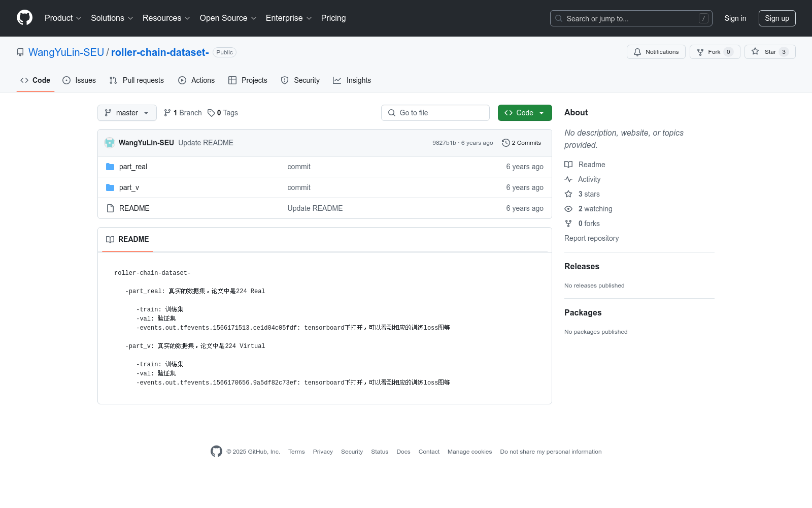Open the Product dropdown menu

pyautogui.click(x=63, y=18)
